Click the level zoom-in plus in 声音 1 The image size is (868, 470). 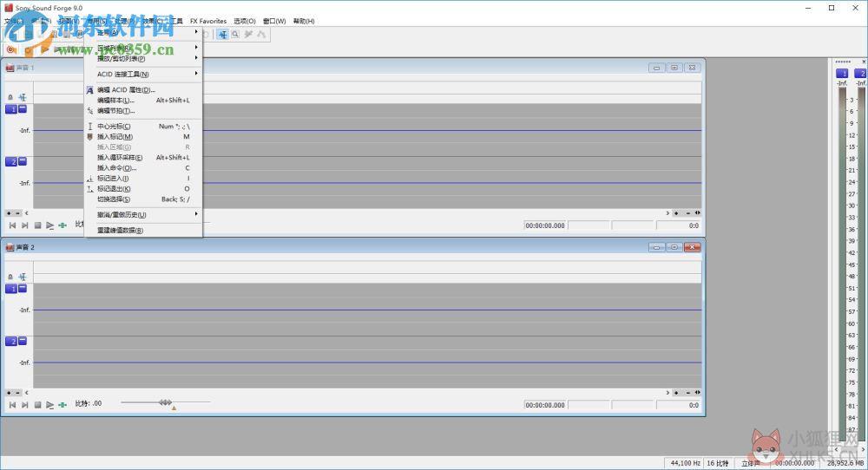pos(9,212)
